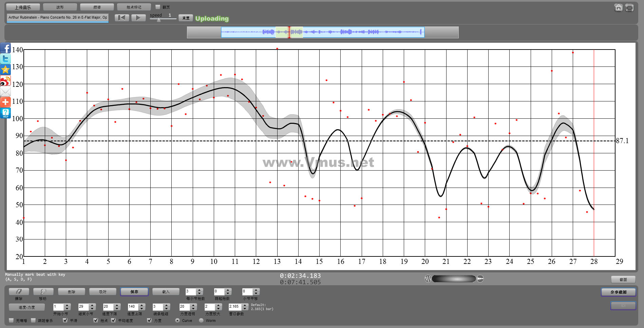Screen dimensions: 644x328
Task: Rewind to start with skip-back button
Action: 121,18
